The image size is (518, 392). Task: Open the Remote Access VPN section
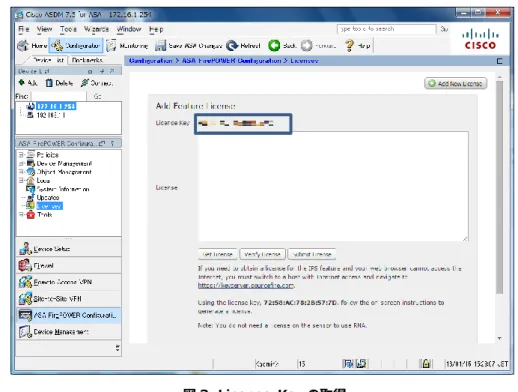pyautogui.click(x=69, y=282)
